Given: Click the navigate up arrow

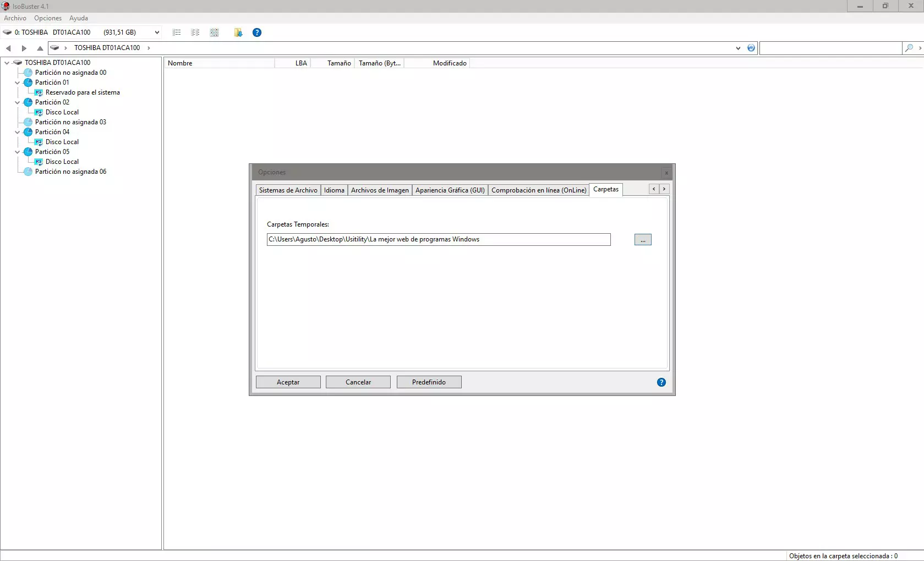Looking at the screenshot, I should click(40, 48).
